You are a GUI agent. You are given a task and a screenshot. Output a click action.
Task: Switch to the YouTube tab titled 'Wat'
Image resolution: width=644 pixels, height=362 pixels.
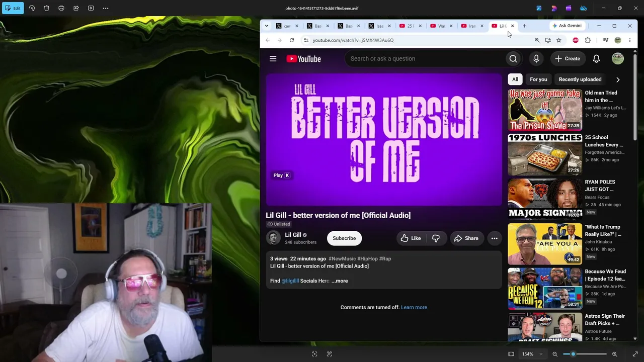pos(441,26)
